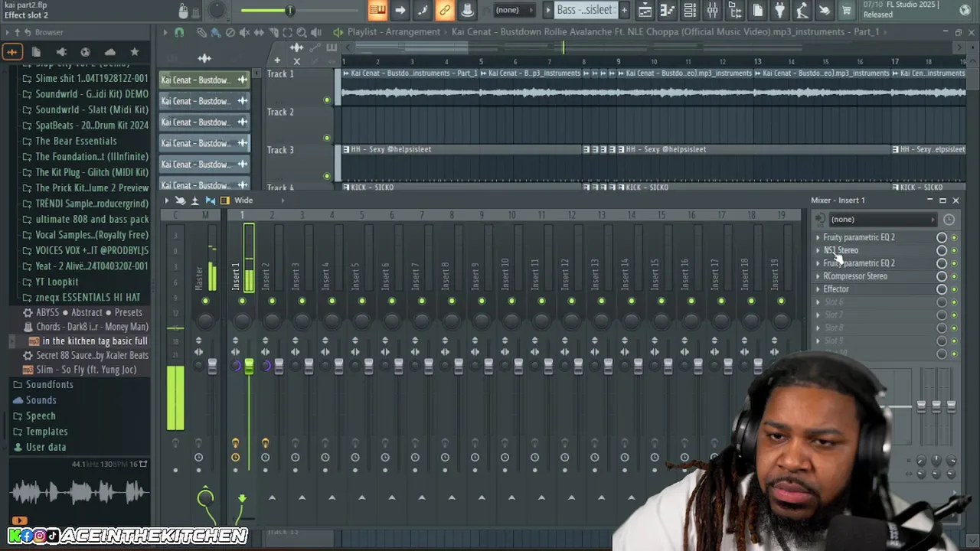Image resolution: width=980 pixels, height=551 pixels.
Task: Open the pattern selector Bass dropdown
Action: pyautogui.click(x=585, y=10)
